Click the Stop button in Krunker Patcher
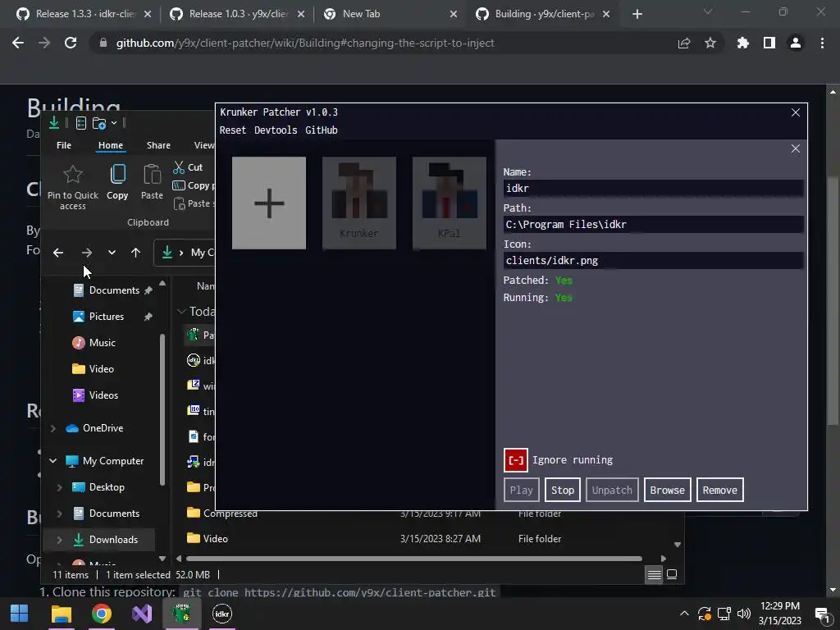Screen dimensions: 840x630 coord(563,491)
